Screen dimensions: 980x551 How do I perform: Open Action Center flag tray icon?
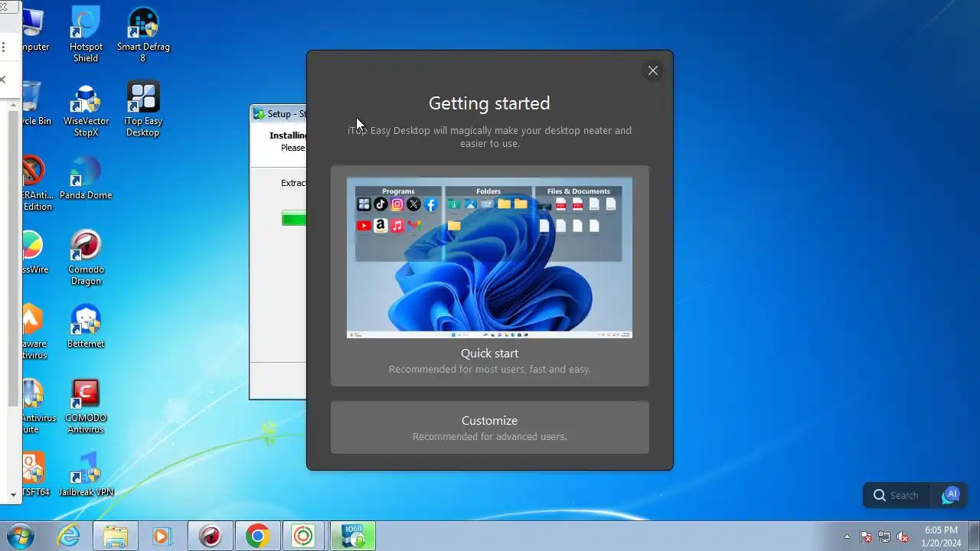[x=867, y=536]
